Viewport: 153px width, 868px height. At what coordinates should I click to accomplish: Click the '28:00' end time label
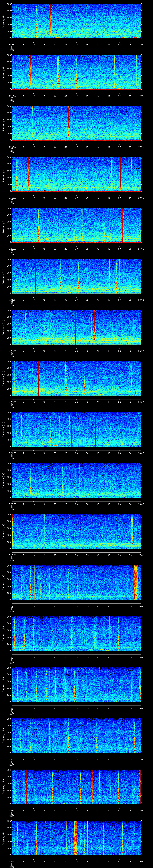click(x=141, y=606)
